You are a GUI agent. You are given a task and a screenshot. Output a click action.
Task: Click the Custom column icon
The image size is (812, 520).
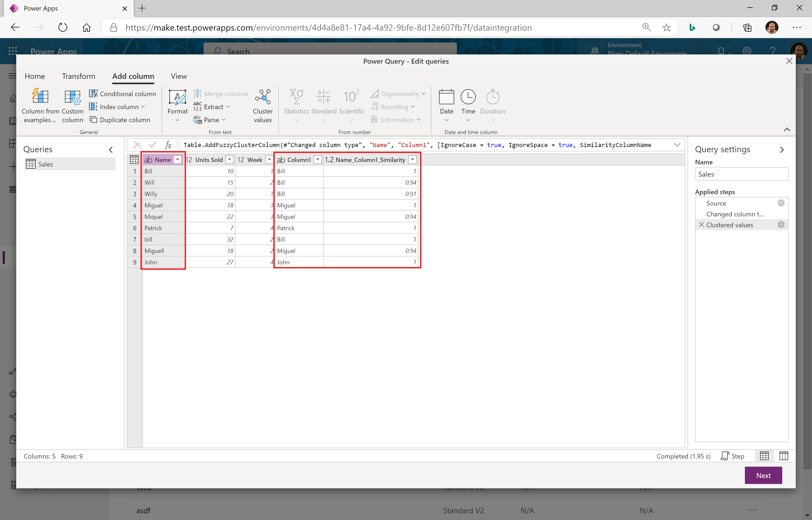click(73, 97)
